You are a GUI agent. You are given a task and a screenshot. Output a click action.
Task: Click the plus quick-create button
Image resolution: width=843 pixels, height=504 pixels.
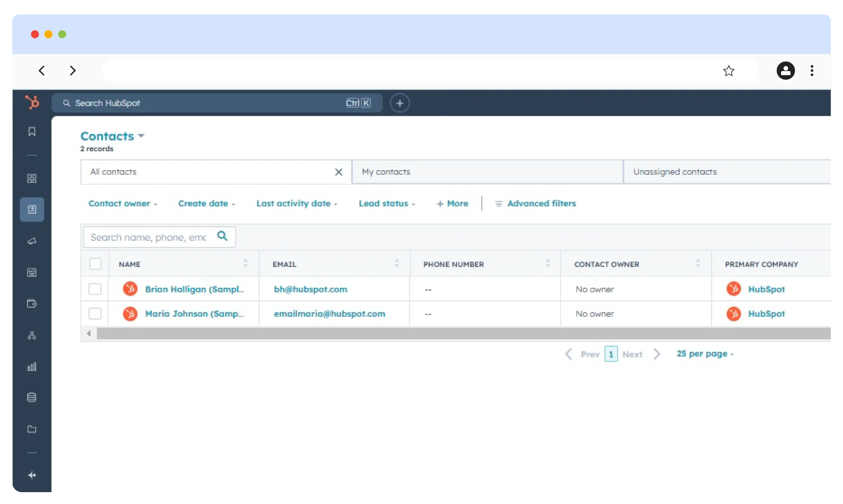[x=400, y=103]
